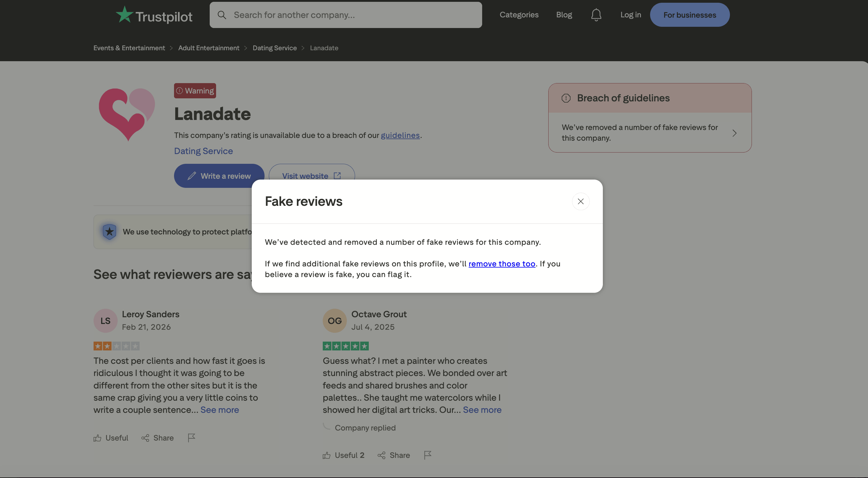The width and height of the screenshot is (868, 478).
Task: Open the guidelines link
Action: 400,135
